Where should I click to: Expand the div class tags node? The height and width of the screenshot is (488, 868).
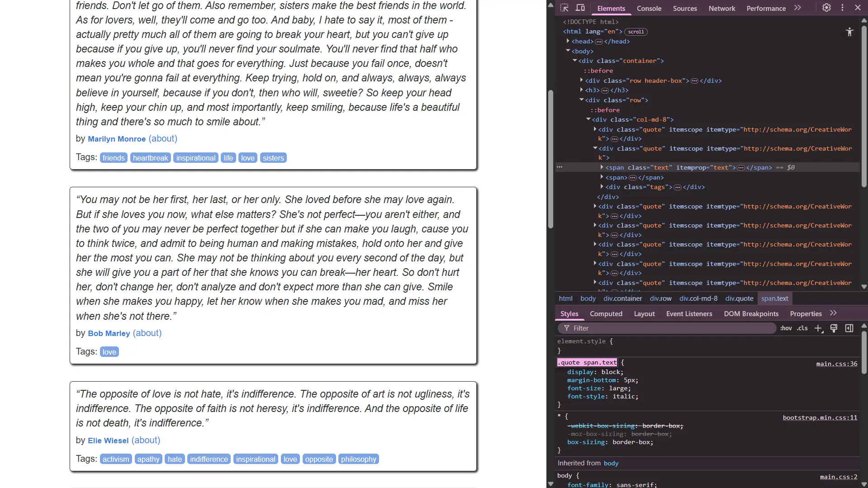click(602, 187)
